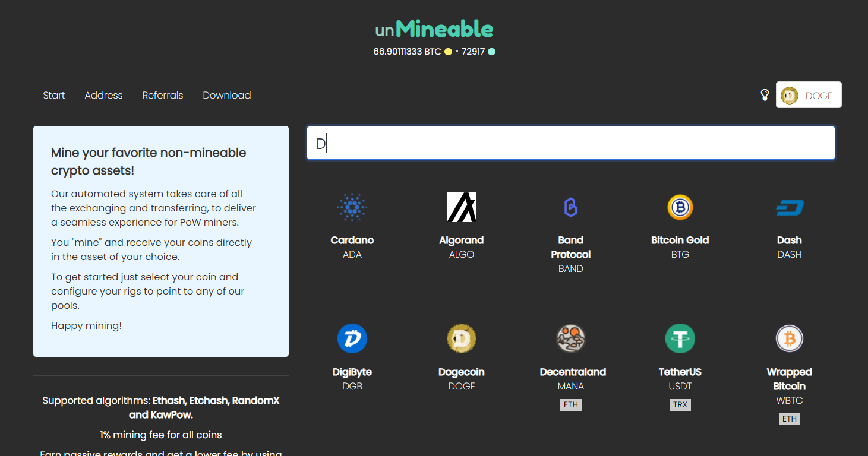Click the Bitcoin Gold coin icon

click(680, 207)
